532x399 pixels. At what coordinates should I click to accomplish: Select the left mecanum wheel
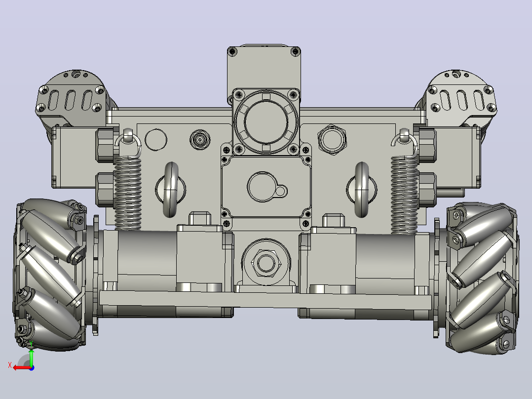tap(49, 274)
